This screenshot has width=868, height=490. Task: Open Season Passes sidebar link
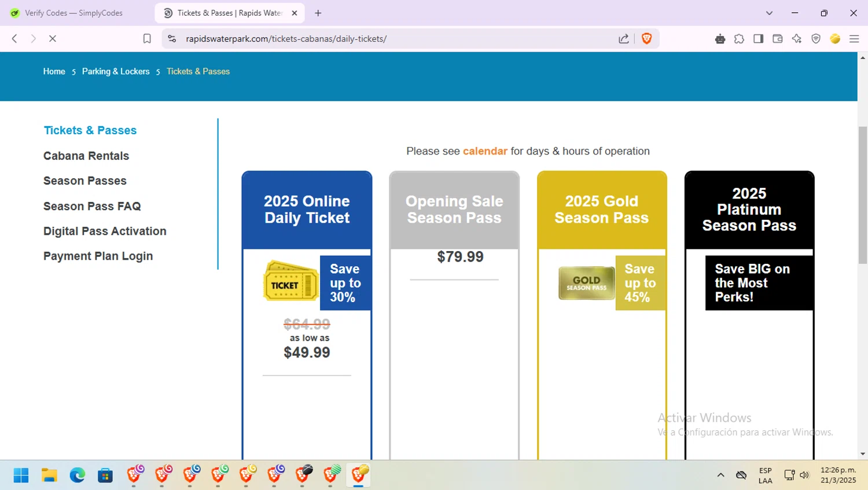[85, 180]
